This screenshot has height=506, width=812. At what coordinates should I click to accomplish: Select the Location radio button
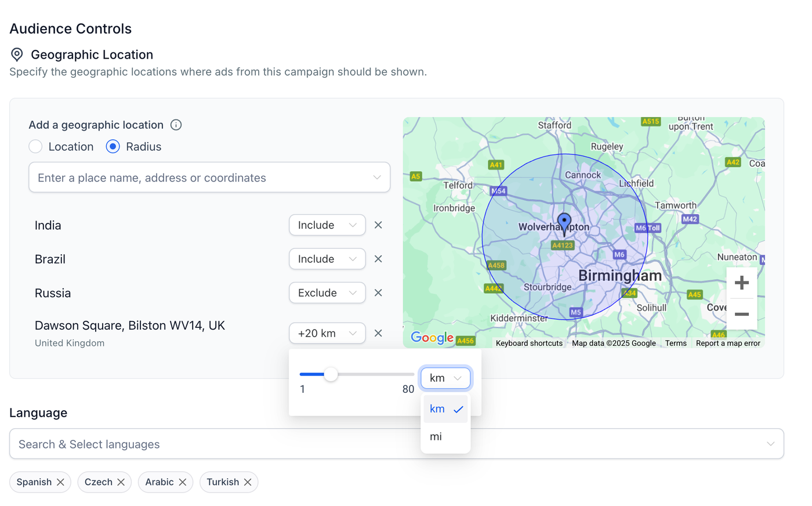click(35, 147)
